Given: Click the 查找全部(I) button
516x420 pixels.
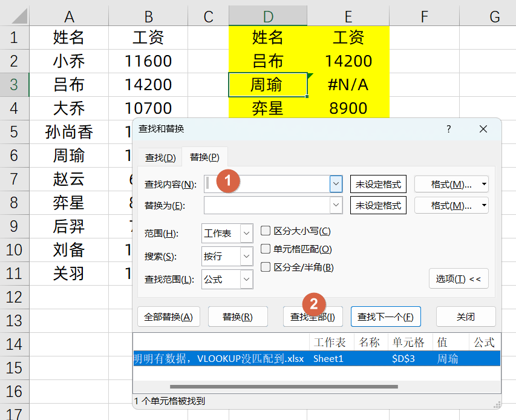Looking at the screenshot, I should [x=313, y=317].
